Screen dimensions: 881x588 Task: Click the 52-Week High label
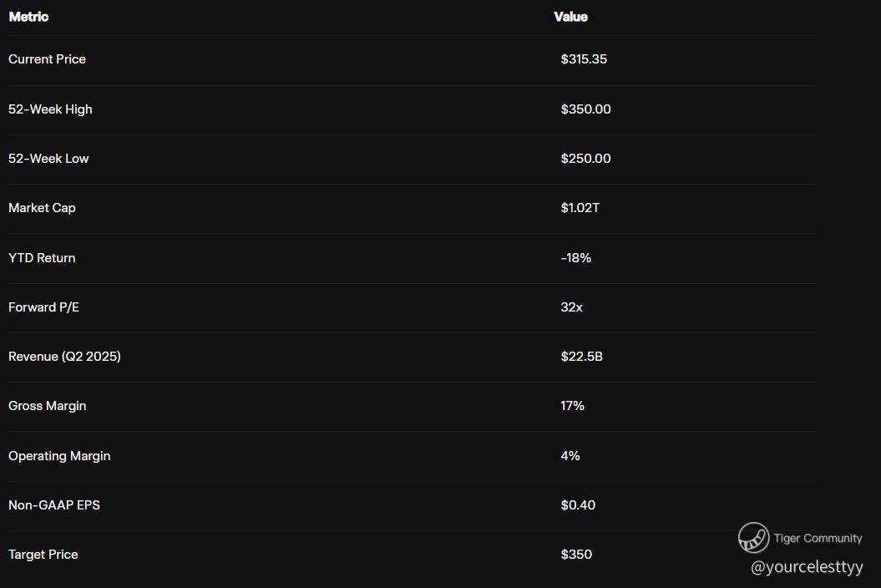50,109
